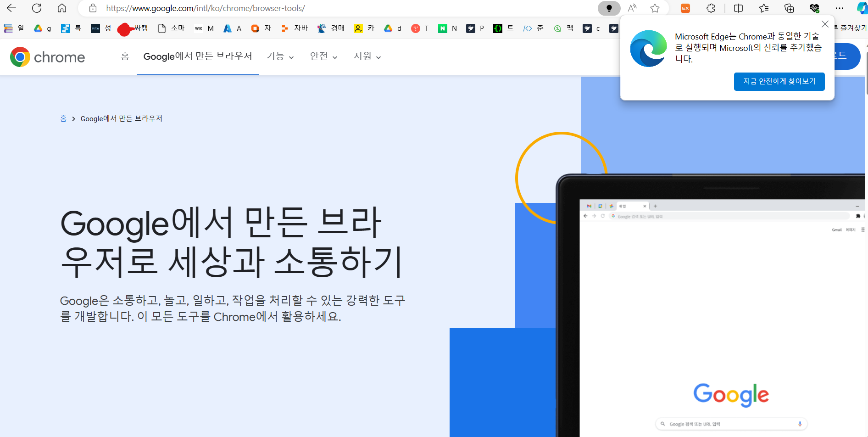Click the blue Chrome download button

(x=847, y=56)
